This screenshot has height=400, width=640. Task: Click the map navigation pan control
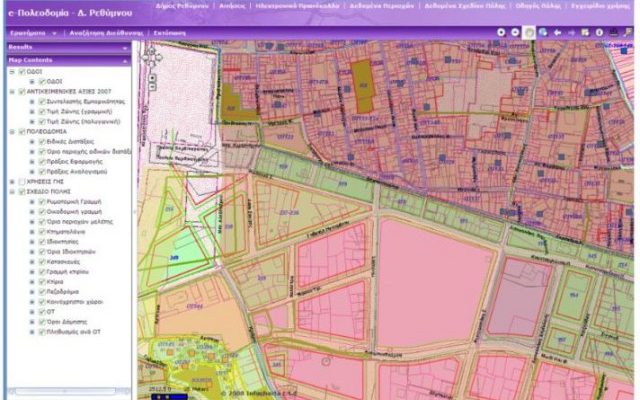(150, 56)
